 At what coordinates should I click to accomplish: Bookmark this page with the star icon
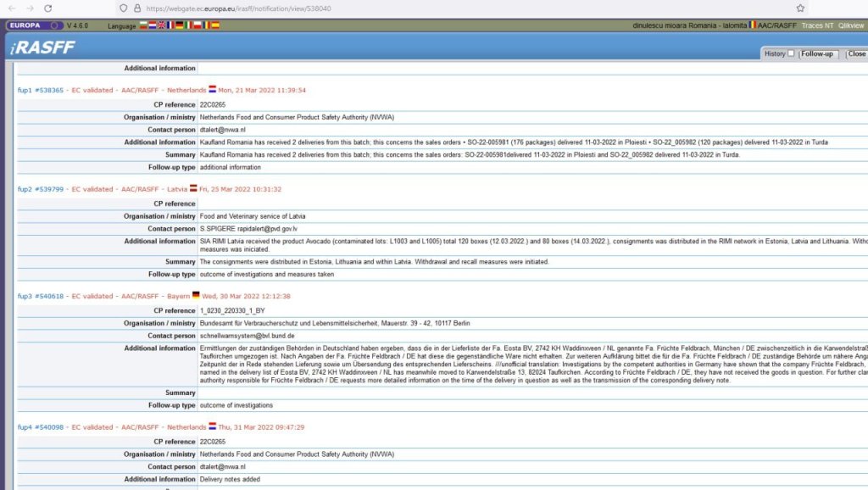coord(800,8)
